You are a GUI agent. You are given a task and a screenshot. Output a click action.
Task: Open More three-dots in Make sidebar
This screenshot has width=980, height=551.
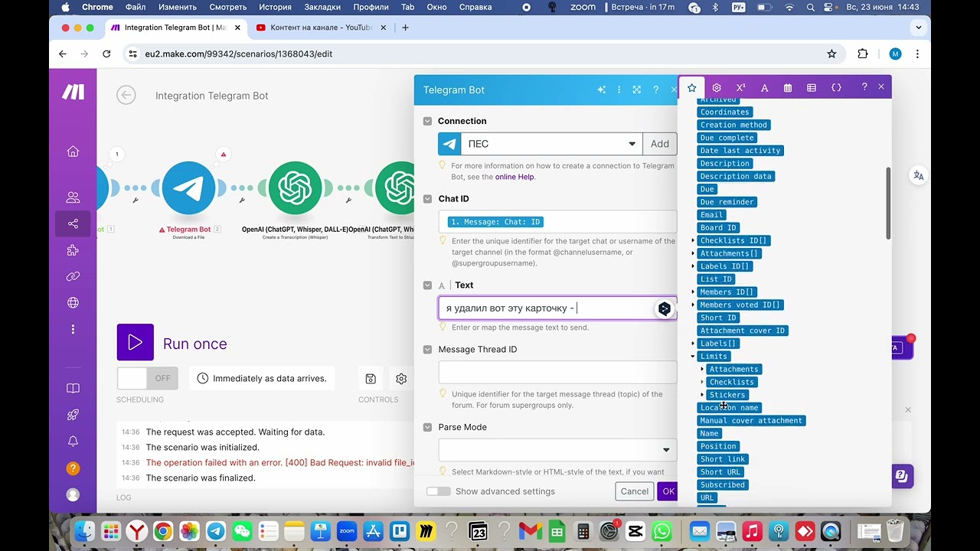[x=73, y=329]
